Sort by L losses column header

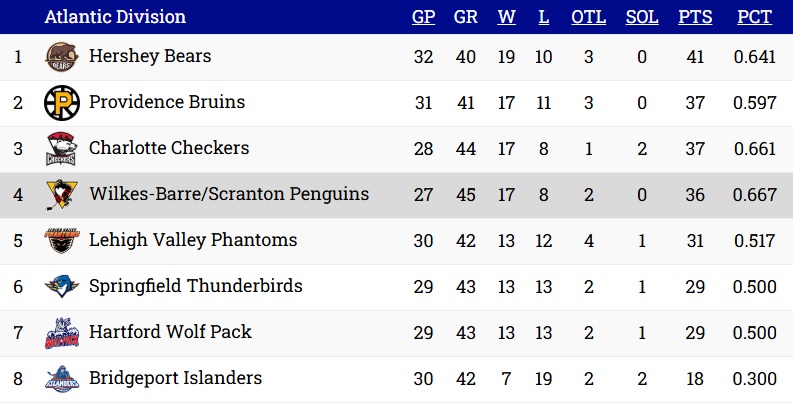tap(544, 17)
